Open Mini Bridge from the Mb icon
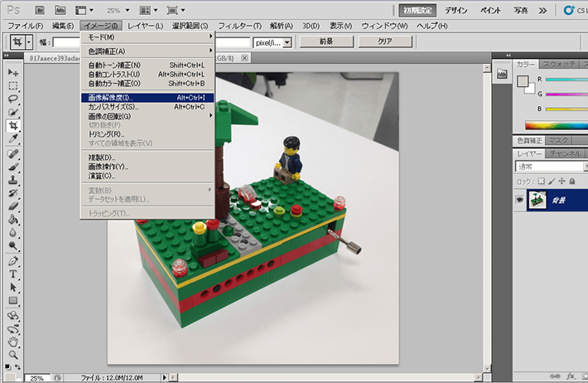 (60, 10)
